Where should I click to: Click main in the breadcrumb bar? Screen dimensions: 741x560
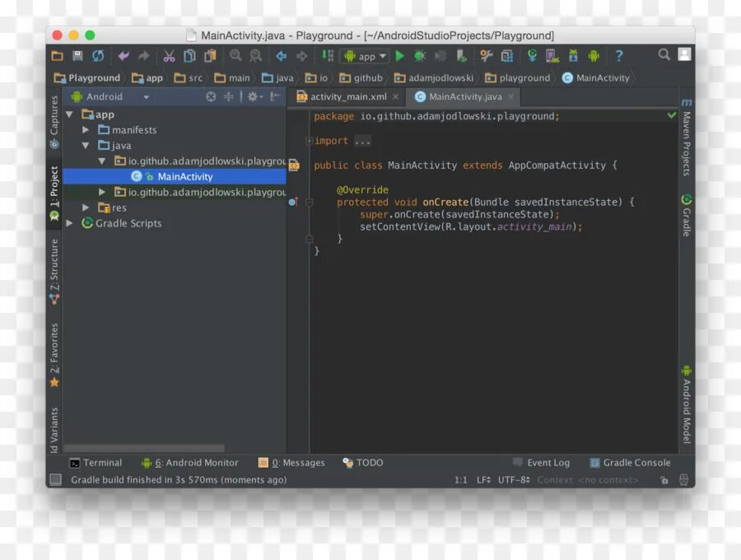click(x=232, y=78)
